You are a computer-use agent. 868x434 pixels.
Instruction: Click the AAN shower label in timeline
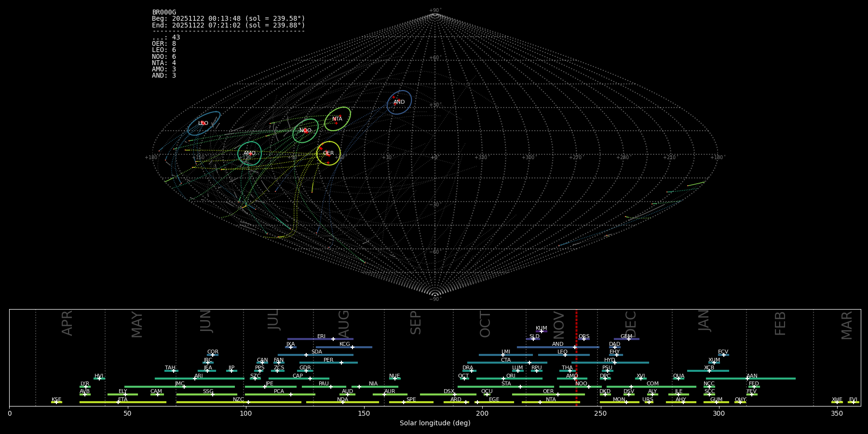[x=752, y=376]
